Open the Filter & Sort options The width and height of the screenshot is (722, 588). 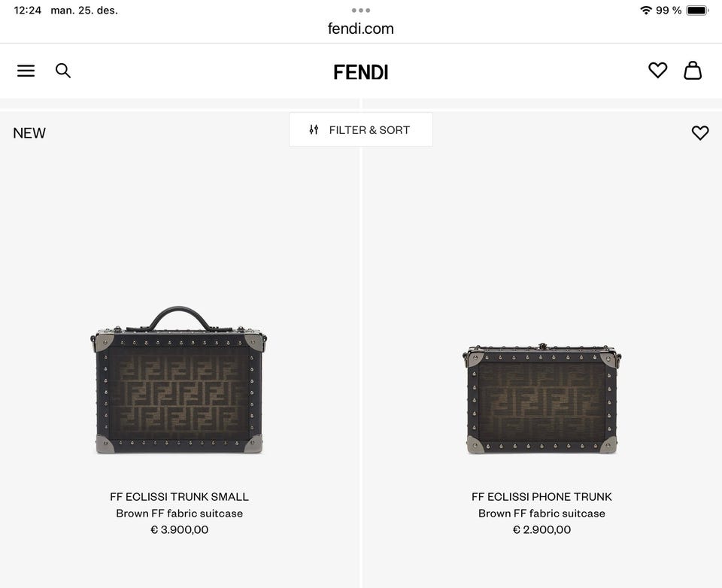[361, 129]
